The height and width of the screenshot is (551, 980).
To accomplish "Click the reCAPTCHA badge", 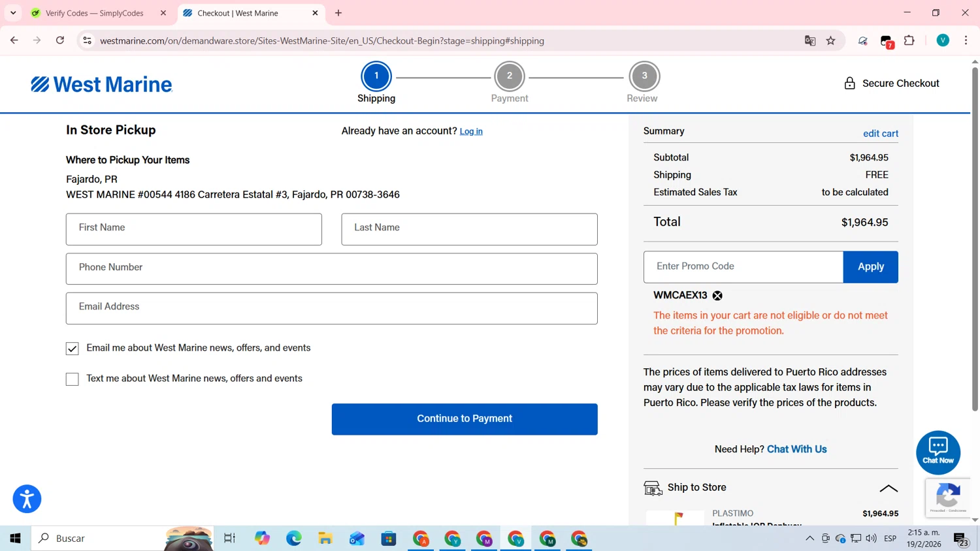I will click(948, 497).
